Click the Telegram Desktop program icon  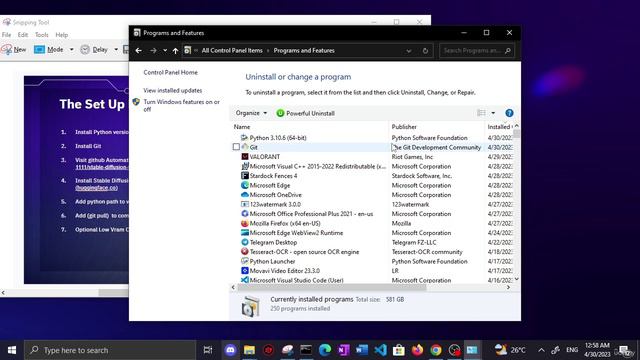point(244,242)
